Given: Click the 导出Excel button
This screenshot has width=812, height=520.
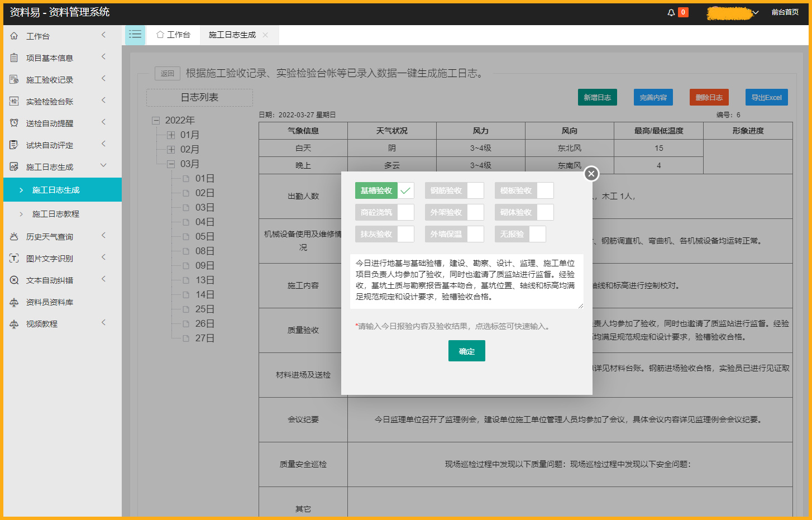Looking at the screenshot, I should pyautogui.click(x=766, y=97).
